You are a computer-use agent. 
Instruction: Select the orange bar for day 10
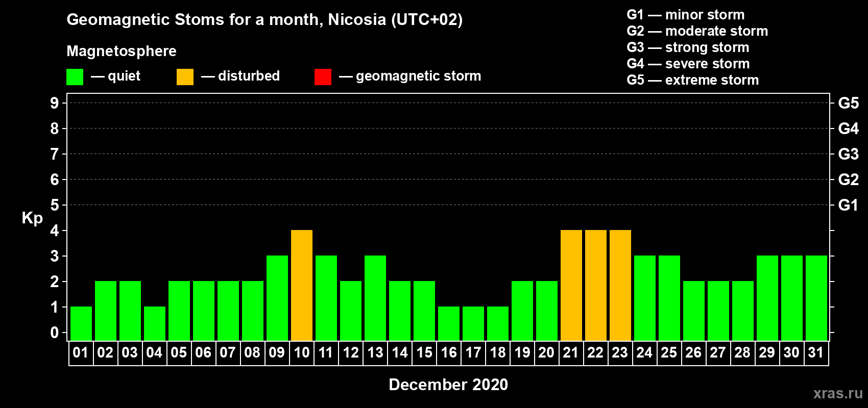pos(302,285)
